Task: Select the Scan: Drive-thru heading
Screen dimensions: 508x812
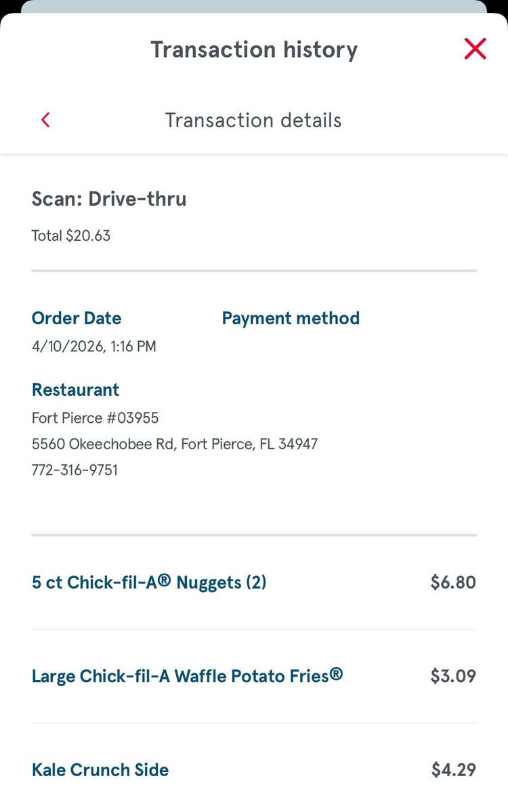Action: tap(109, 199)
